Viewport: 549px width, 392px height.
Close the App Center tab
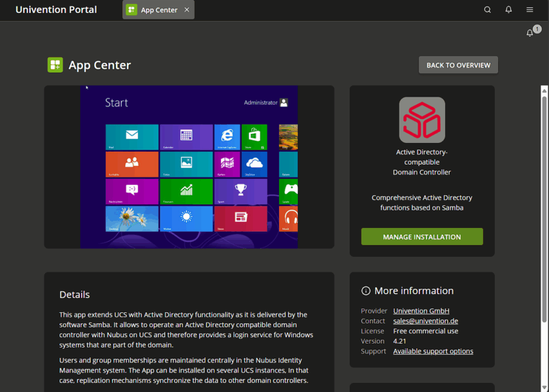(x=187, y=10)
